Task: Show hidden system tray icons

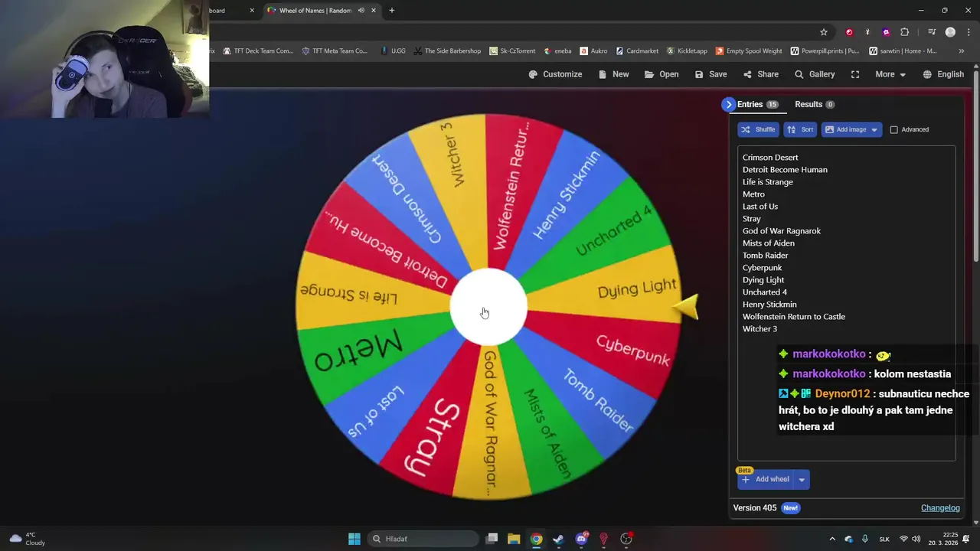Action: (832, 539)
